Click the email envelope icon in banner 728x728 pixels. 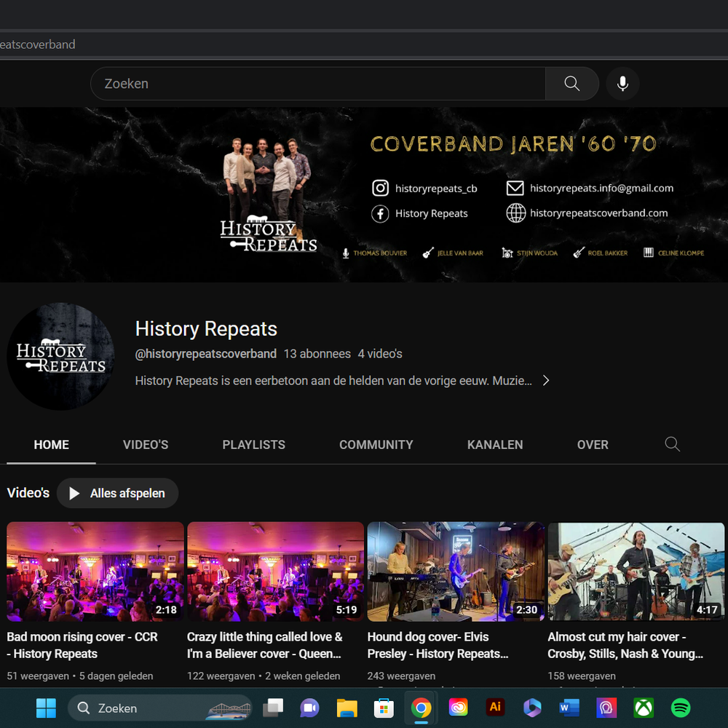[x=515, y=188]
